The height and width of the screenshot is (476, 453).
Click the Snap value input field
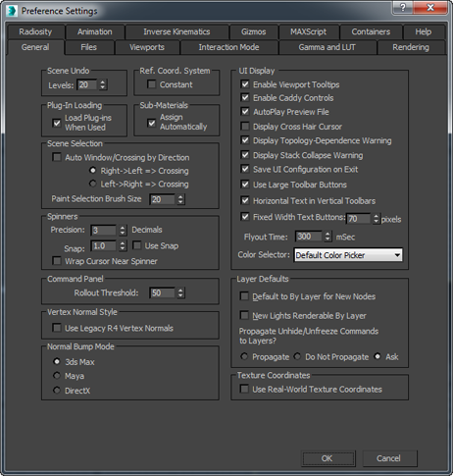pos(104,246)
